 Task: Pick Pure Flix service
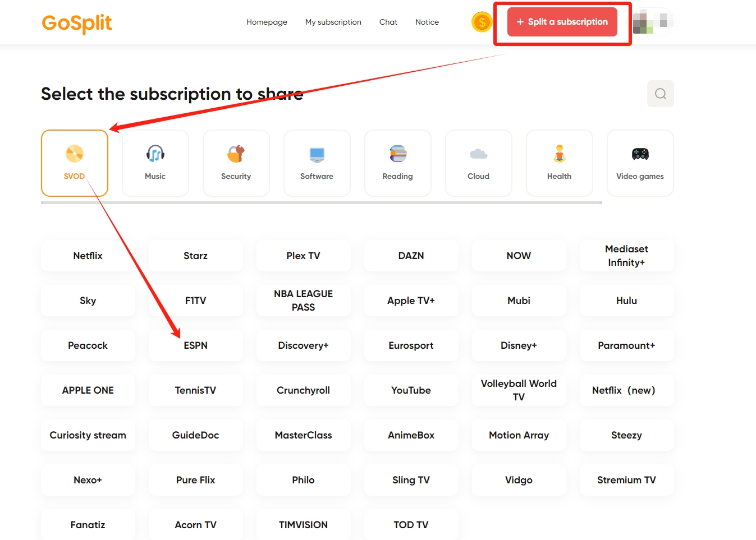(x=196, y=480)
